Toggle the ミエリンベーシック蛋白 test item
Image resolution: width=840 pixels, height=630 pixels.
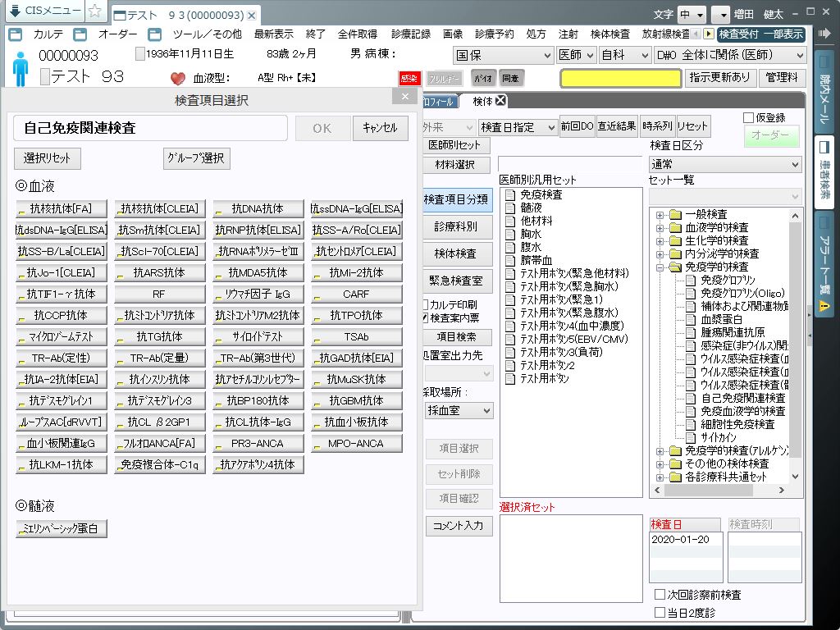pyautogui.click(x=61, y=528)
